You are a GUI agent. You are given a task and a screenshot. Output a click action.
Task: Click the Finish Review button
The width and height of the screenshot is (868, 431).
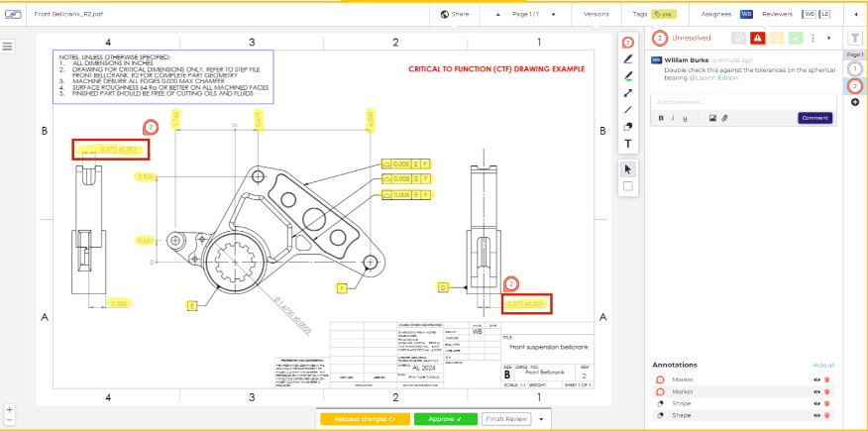click(x=506, y=419)
